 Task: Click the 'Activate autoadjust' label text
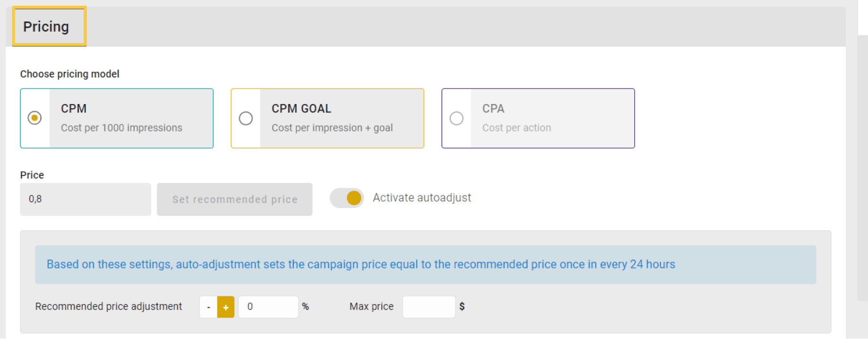click(x=421, y=198)
